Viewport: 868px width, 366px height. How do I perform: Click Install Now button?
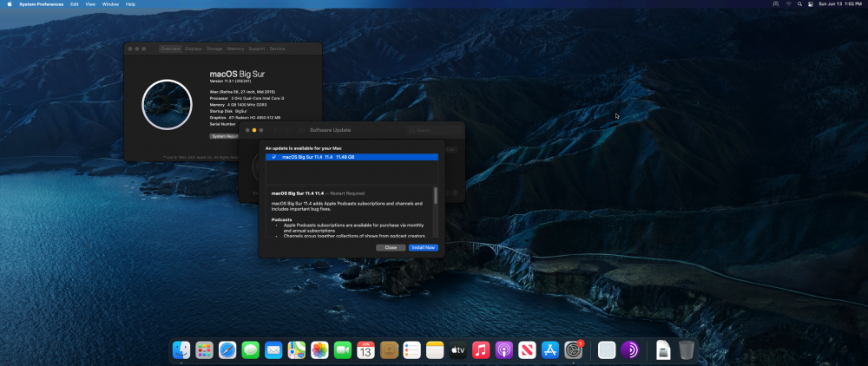pyautogui.click(x=424, y=248)
